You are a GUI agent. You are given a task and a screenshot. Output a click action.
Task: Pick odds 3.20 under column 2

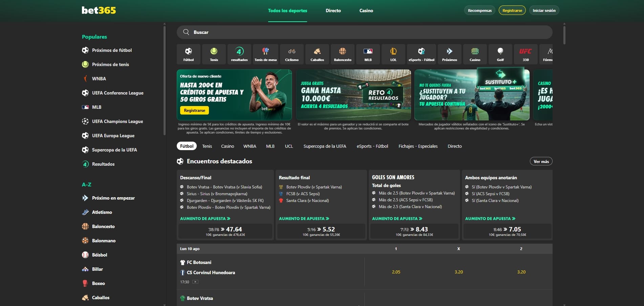(521, 272)
